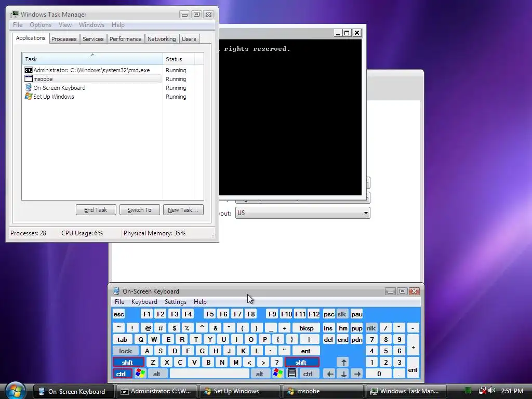The image size is (532, 399).
Task: Open Task Manager Windows menu
Action: (91, 25)
